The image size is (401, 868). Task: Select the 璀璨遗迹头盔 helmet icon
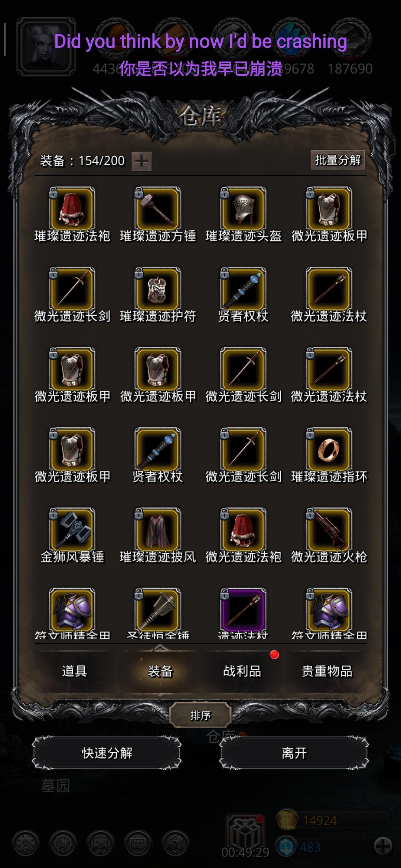point(243,209)
